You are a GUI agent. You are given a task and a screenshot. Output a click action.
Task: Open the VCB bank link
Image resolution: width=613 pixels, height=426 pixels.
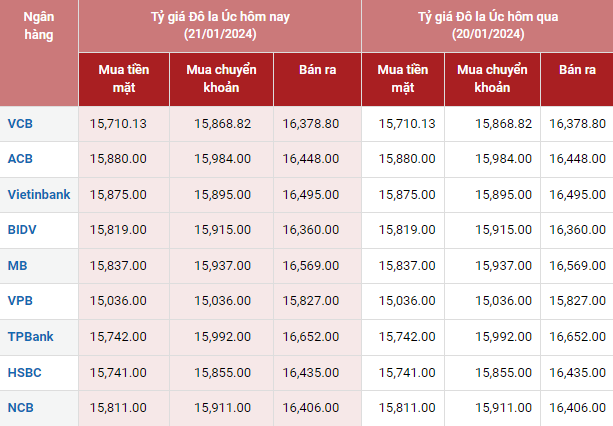[20, 123]
